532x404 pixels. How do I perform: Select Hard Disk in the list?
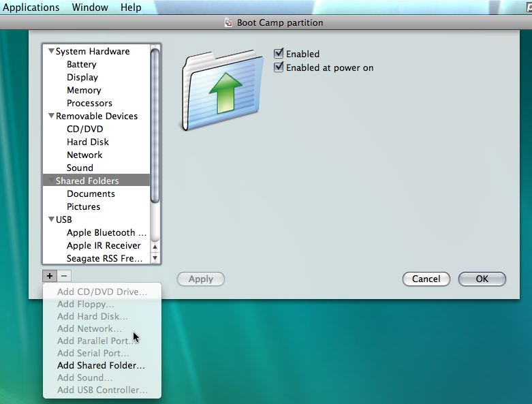(x=96, y=142)
